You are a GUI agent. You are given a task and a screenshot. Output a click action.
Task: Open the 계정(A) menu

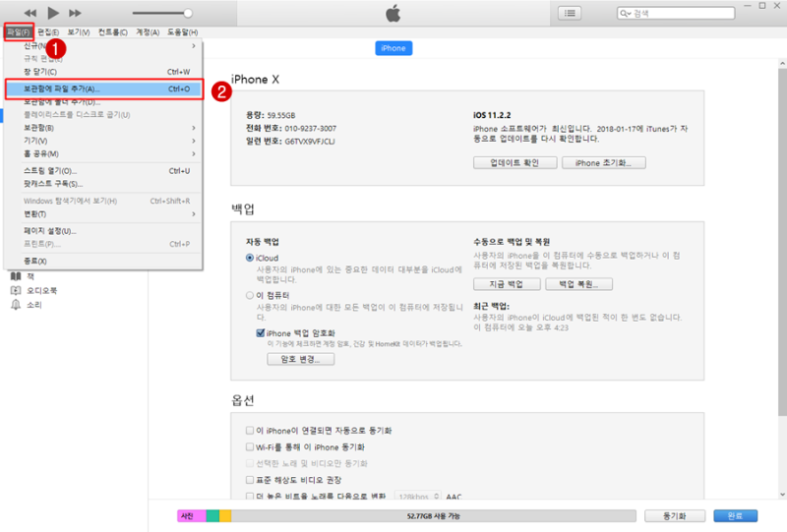click(x=148, y=32)
